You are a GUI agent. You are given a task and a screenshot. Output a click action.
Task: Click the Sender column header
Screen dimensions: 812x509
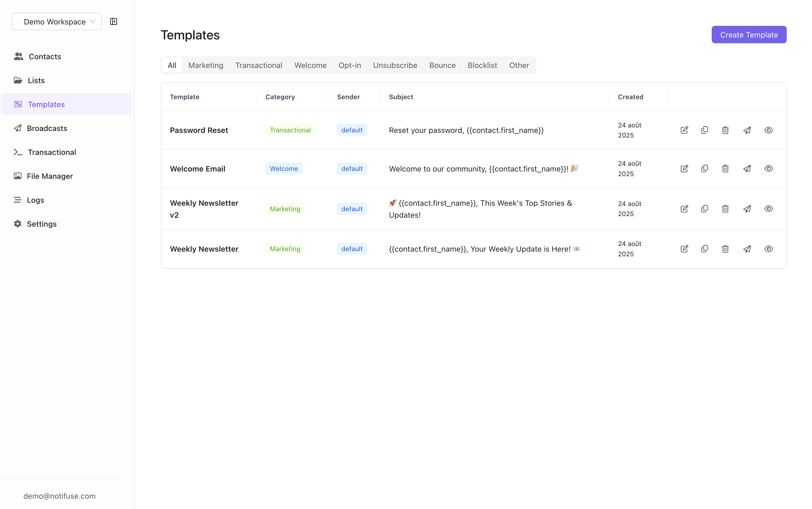(348, 97)
